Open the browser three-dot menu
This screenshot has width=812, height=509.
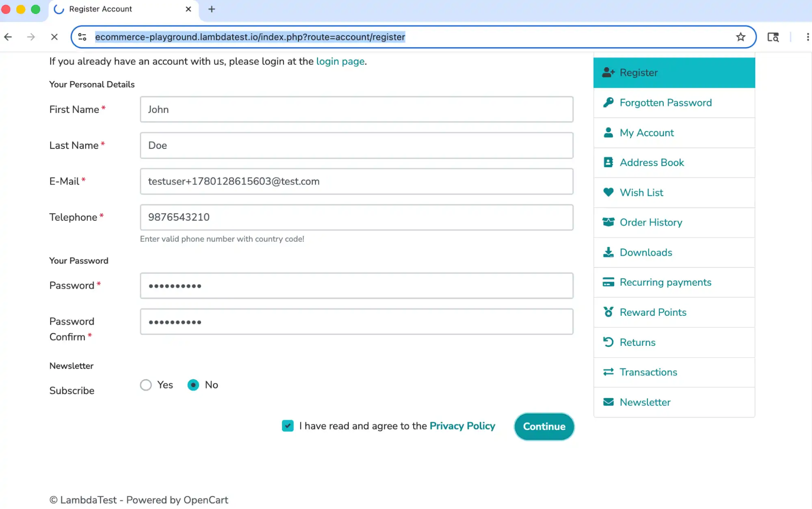pyautogui.click(x=807, y=37)
